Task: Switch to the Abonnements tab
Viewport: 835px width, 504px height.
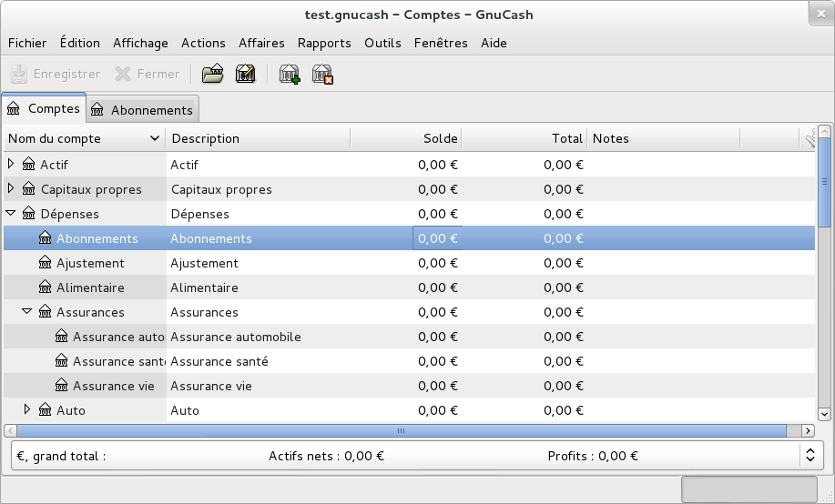Action: tap(144, 110)
